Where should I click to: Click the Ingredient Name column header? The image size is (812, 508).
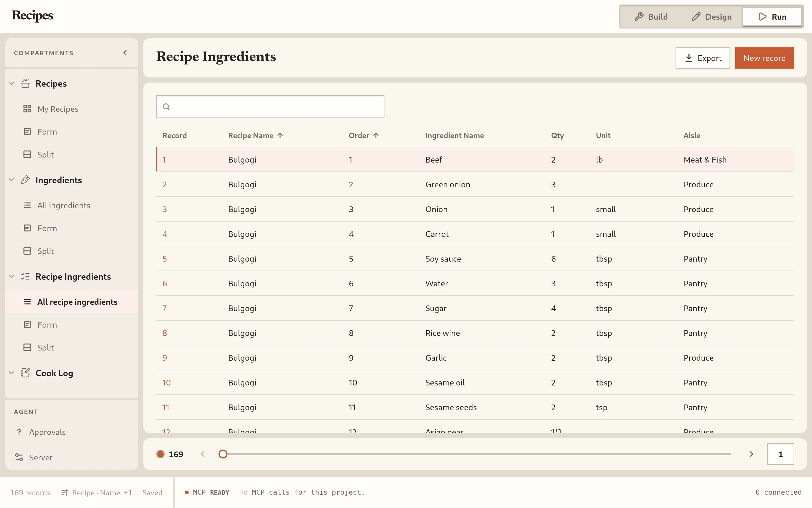pyautogui.click(x=455, y=135)
